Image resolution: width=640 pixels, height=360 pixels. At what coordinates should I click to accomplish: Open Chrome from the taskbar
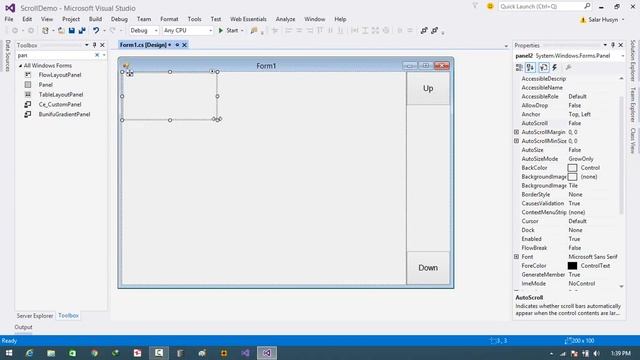94,353
